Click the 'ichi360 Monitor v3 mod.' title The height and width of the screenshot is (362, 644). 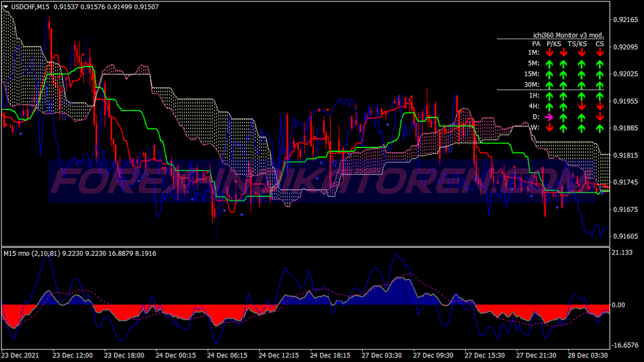click(568, 35)
